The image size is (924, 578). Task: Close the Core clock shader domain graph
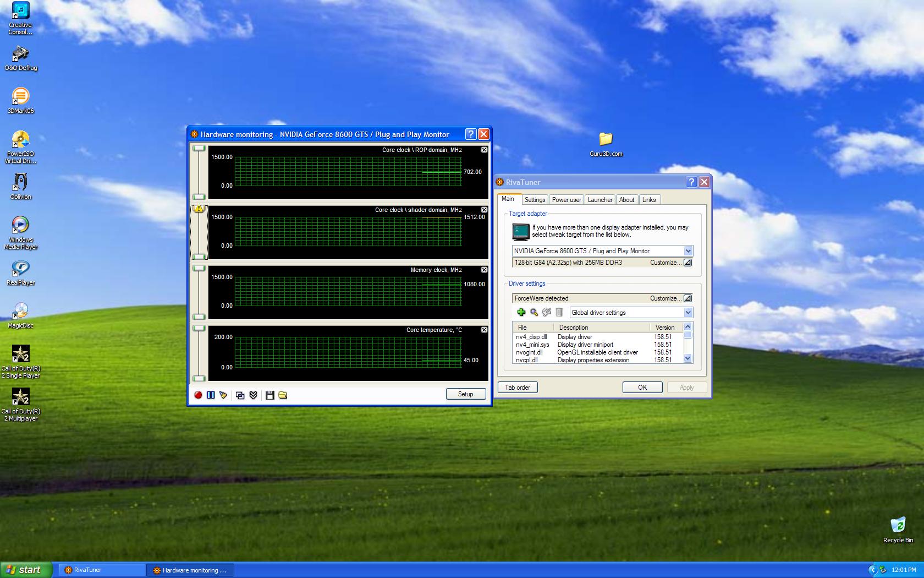(x=484, y=210)
